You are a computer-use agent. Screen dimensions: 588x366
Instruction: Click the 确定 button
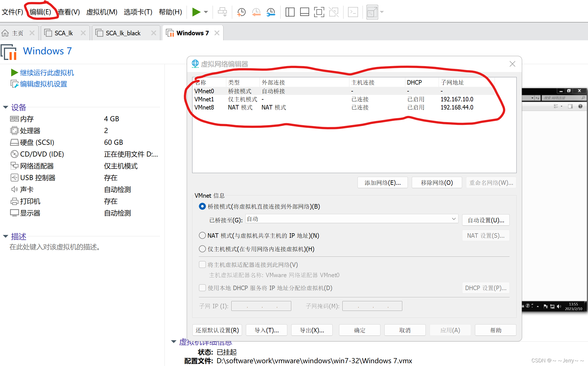tap(360, 330)
